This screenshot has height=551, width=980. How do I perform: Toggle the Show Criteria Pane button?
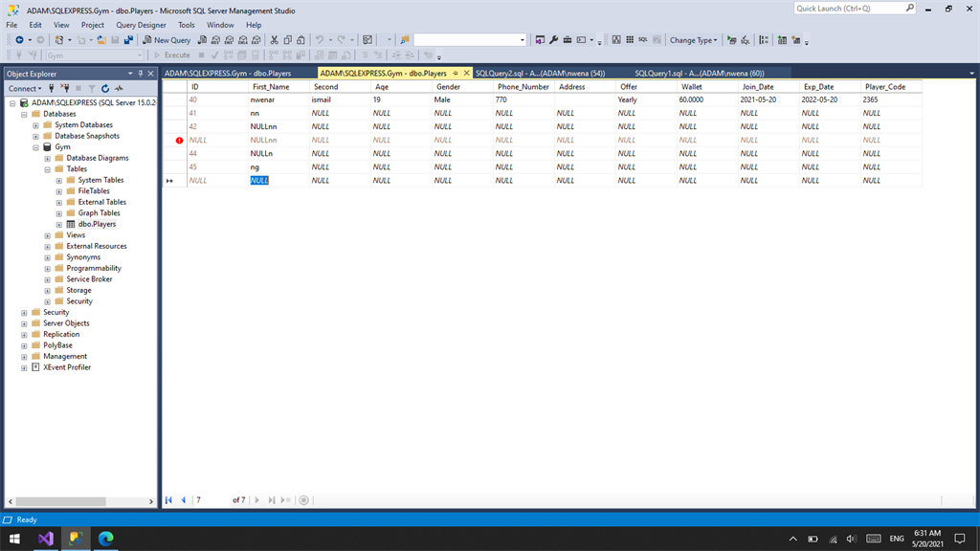[630, 40]
